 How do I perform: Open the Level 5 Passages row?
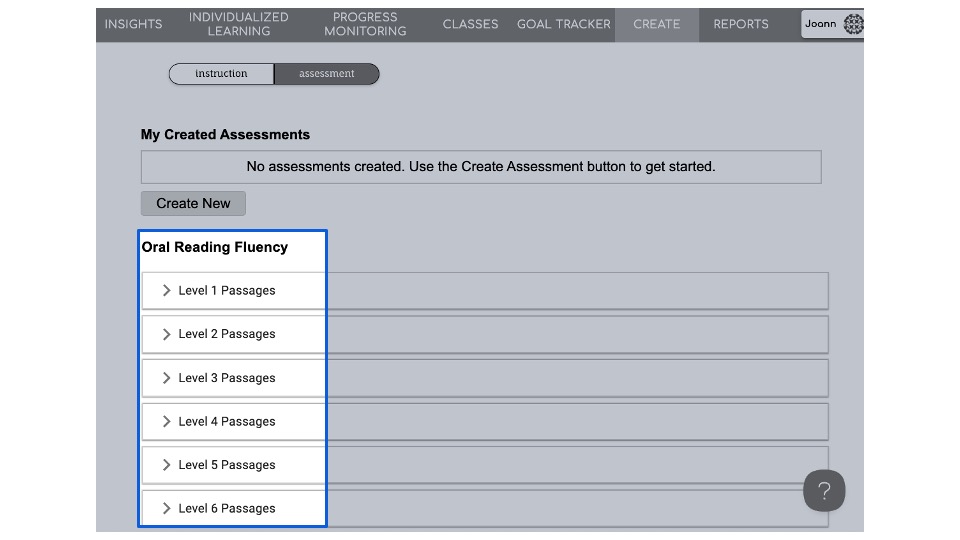[x=227, y=465]
